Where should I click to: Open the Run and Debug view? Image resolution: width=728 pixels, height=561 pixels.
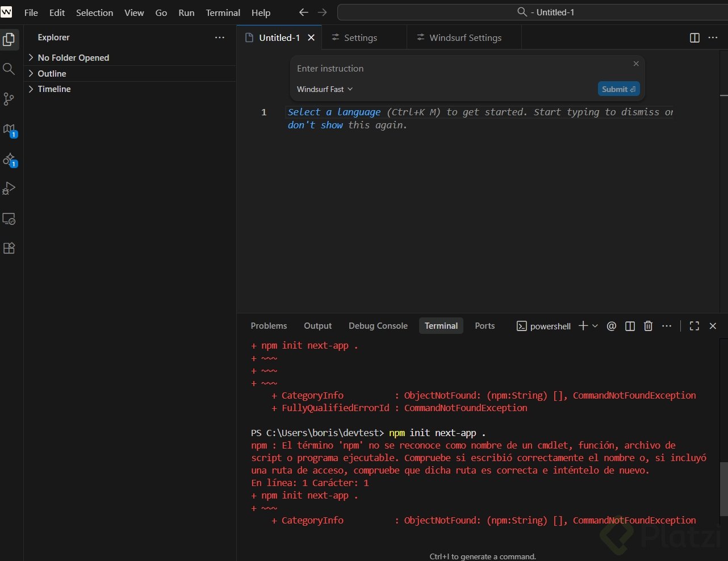pos(9,189)
